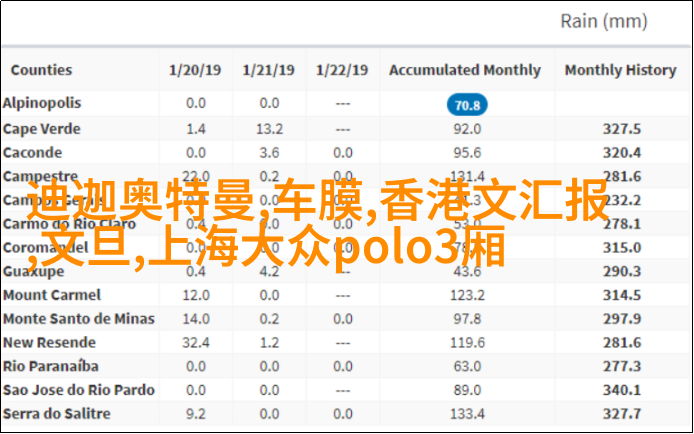This screenshot has height=434, width=694.
Task: Select the "297.9" monthly history value
Action: click(622, 319)
